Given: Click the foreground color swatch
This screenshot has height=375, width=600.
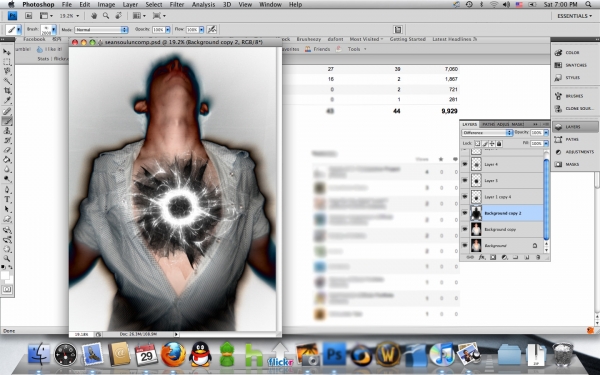Looking at the screenshot, I should 5,275.
